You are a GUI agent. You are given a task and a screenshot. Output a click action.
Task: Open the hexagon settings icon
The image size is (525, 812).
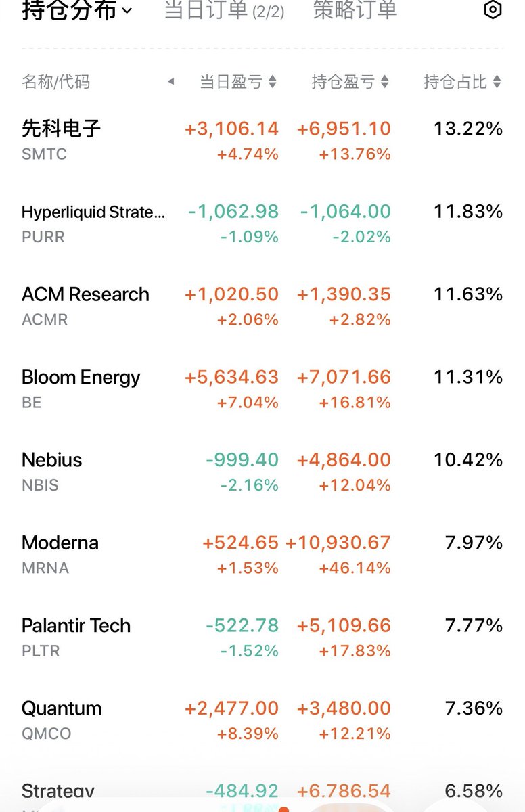coord(493,10)
